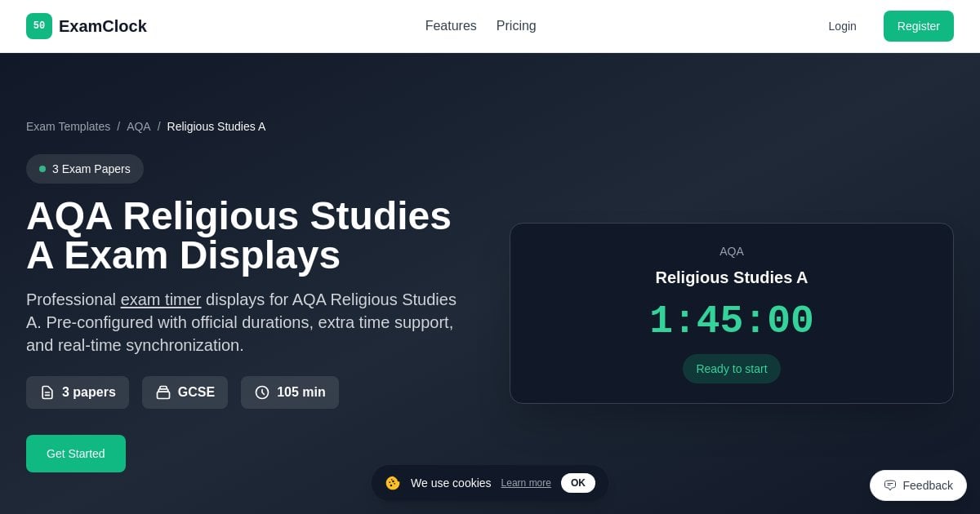Click the AQA Religious Studies A heading
The width and height of the screenshot is (980, 514).
[239, 236]
